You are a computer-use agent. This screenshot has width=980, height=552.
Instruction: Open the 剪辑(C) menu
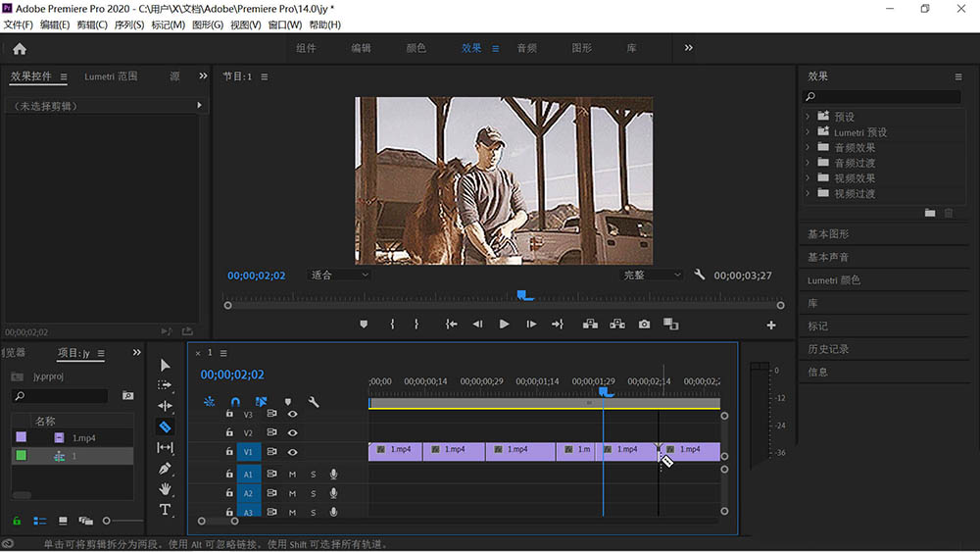click(92, 25)
